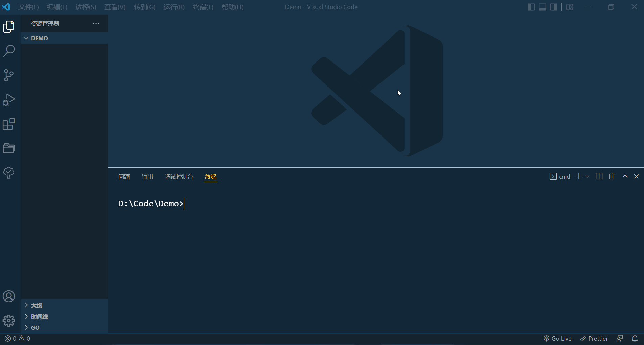Screen dimensions: 644x345
Task: Open the Search view icon
Action: click(9, 51)
